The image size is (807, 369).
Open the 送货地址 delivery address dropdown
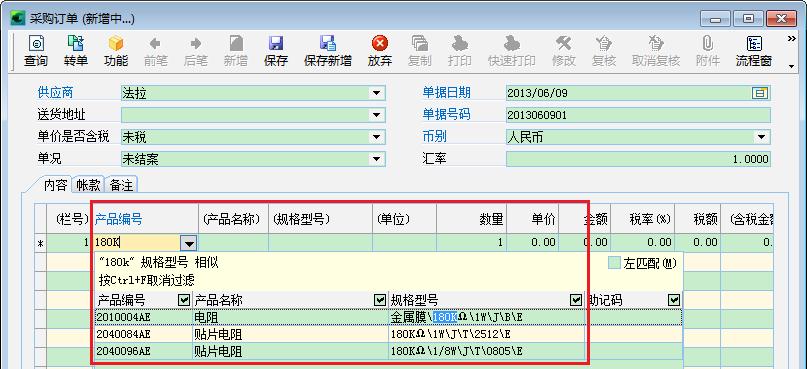tap(377, 115)
